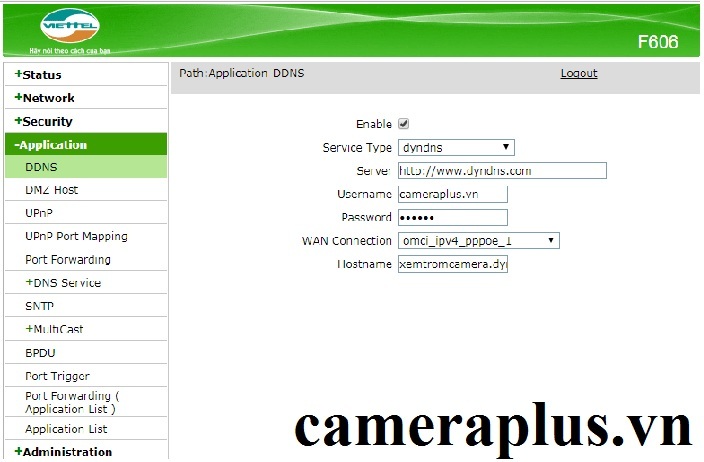The height and width of the screenshot is (462, 704).
Task: Go to Port Forwarding page
Action: tap(68, 260)
